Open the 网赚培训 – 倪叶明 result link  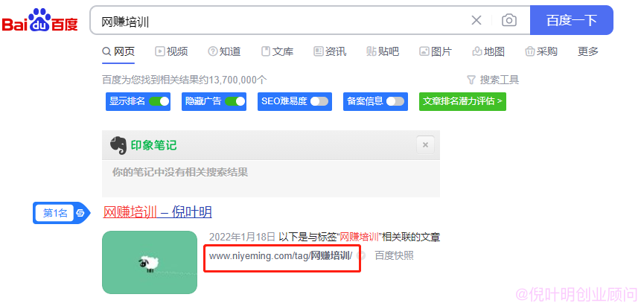157,212
